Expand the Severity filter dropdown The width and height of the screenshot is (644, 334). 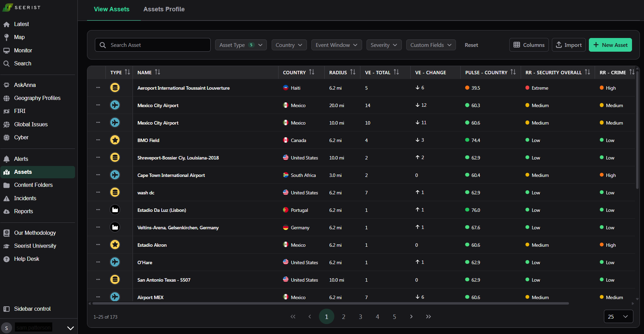click(x=384, y=45)
